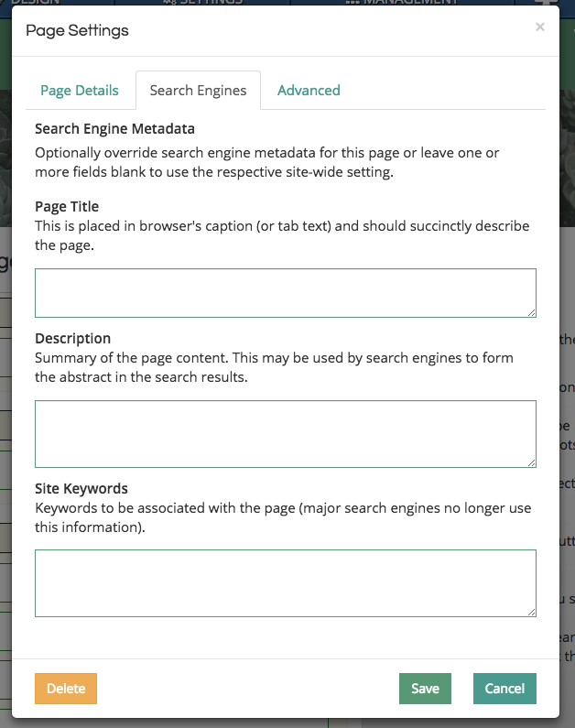This screenshot has width=575, height=728.
Task: Select the Search Engines tab
Action: point(198,90)
